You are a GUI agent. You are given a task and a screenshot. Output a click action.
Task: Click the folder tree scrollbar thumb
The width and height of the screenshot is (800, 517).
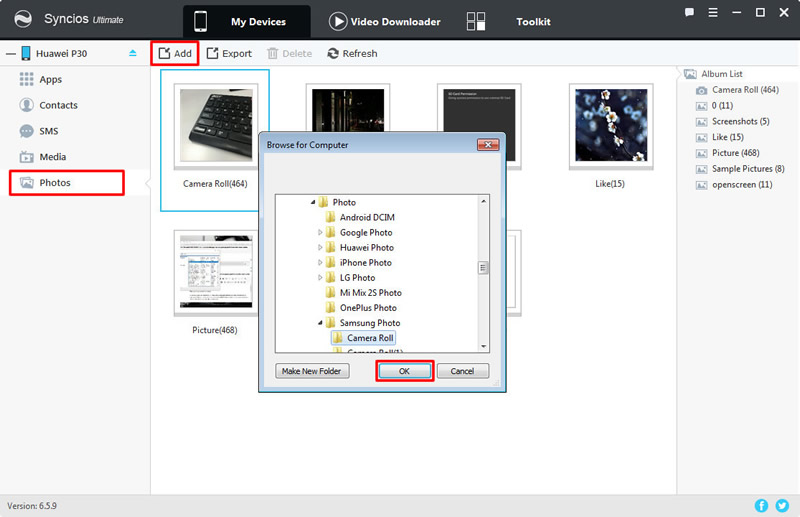point(483,267)
